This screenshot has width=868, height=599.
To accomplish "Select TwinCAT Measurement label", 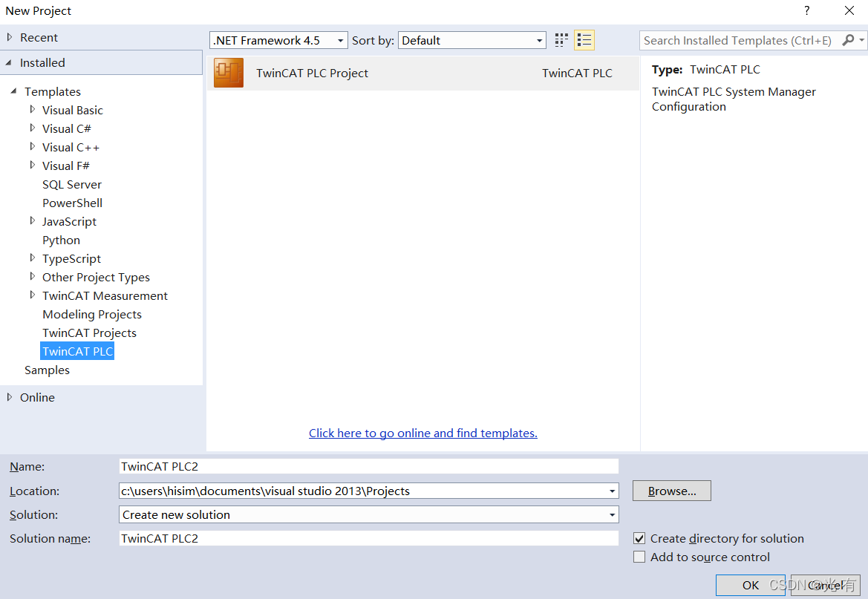I will 105,295.
